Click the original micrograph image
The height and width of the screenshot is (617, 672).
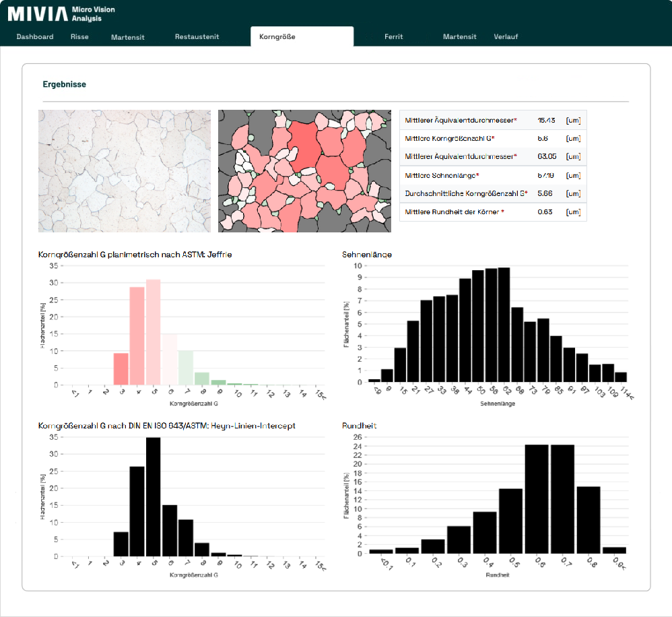coord(124,171)
